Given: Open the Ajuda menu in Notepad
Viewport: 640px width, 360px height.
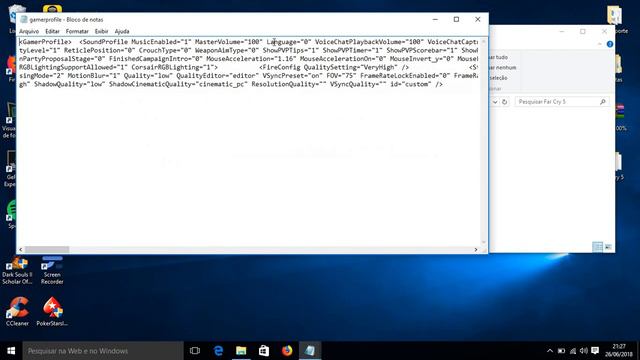Looking at the screenshot, I should (122, 31).
